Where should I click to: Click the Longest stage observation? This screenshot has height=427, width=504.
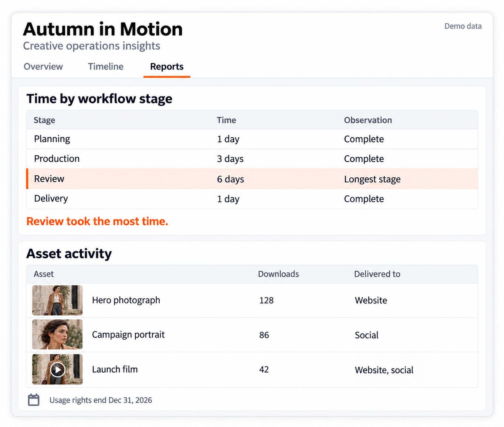pyautogui.click(x=372, y=179)
